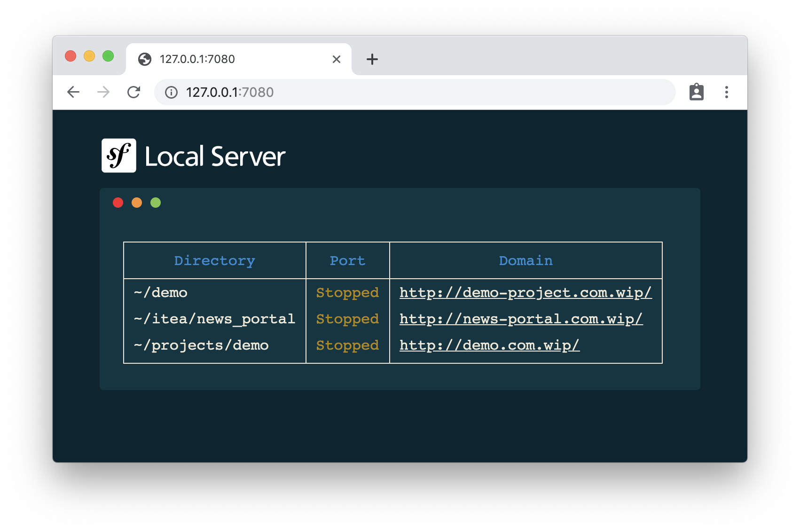Focus the address bar showing 127.0.0.1:7080

(415, 92)
